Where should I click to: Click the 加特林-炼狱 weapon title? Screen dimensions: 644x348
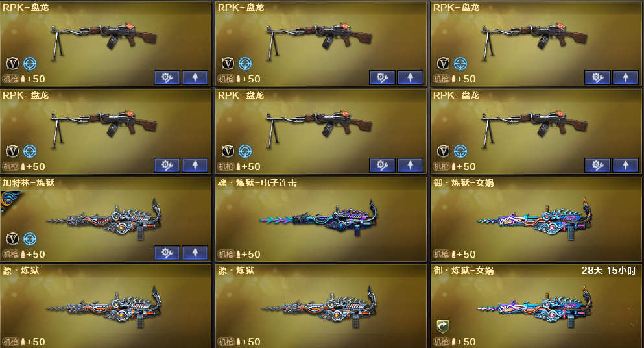point(29,182)
